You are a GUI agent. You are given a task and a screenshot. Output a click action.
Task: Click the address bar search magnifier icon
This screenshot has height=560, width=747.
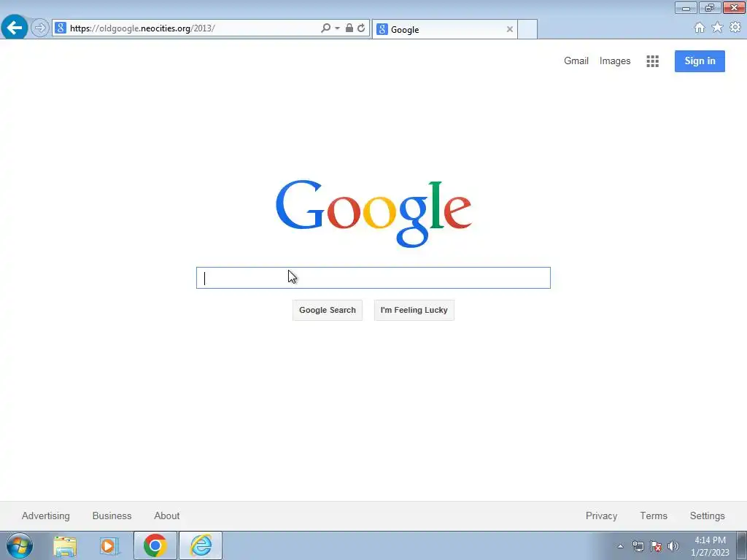coord(325,28)
